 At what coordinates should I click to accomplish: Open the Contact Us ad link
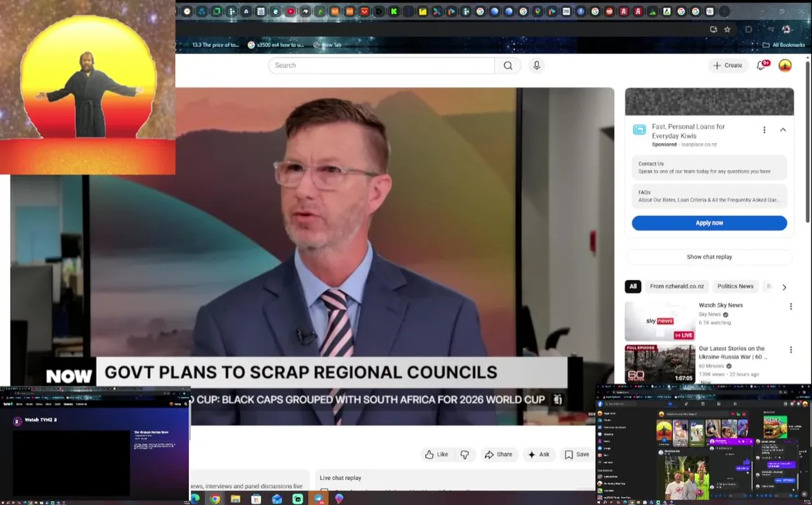point(709,167)
